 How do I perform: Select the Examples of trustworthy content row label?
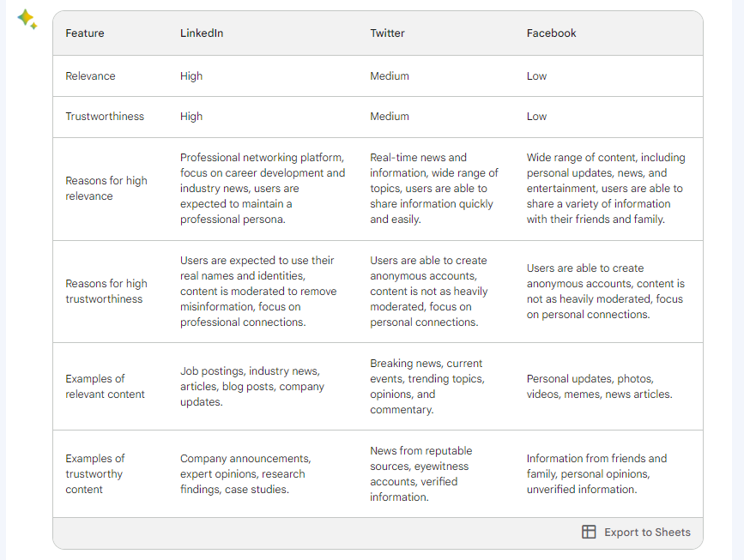point(95,473)
